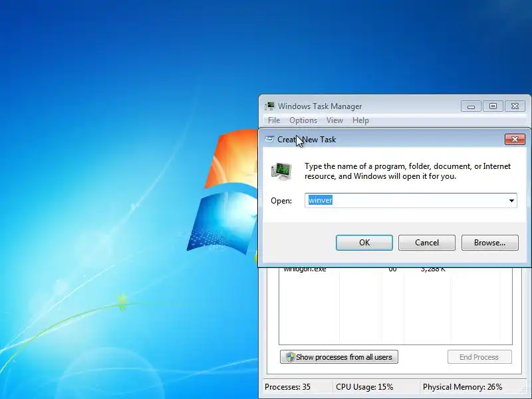Click the Physical Memory: 26% status entry
532x399 pixels.
coord(462,387)
